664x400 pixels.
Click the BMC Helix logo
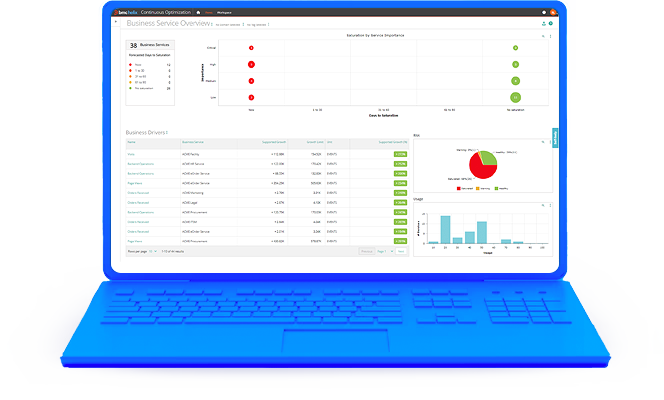(125, 11)
